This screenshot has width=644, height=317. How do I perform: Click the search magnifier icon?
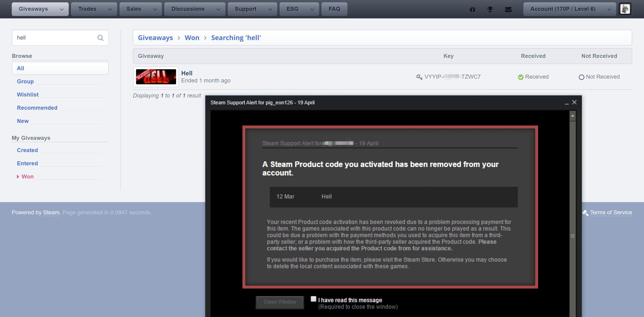[101, 38]
